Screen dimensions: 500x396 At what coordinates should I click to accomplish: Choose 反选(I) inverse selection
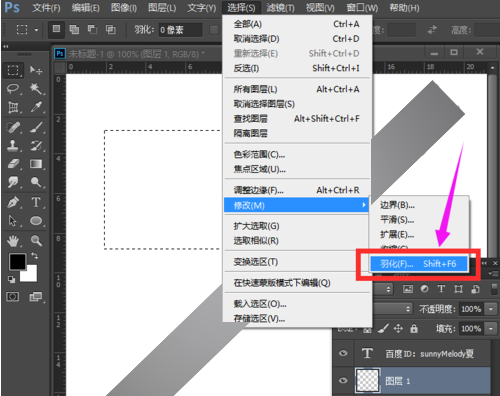click(x=297, y=68)
